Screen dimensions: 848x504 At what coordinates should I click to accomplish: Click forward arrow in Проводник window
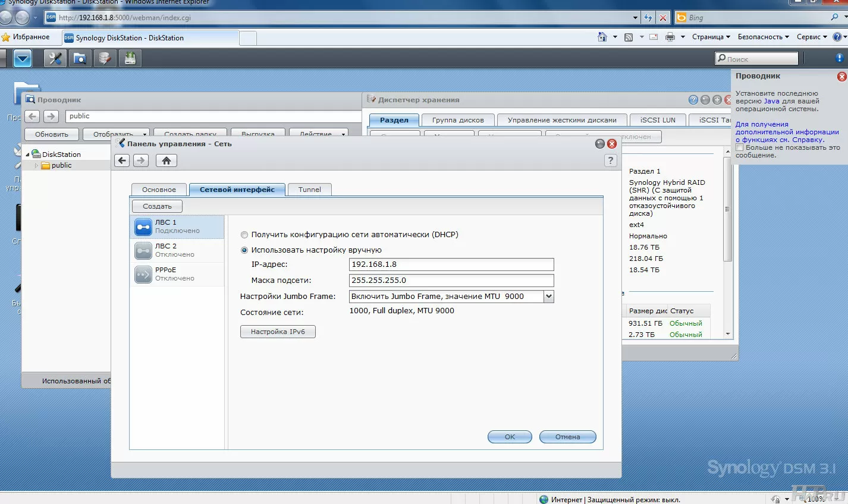(x=51, y=116)
